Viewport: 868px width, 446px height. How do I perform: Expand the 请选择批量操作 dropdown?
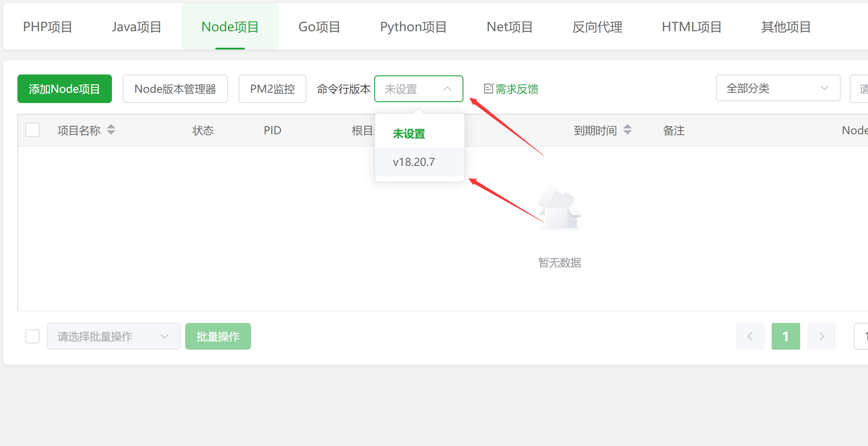pyautogui.click(x=113, y=336)
